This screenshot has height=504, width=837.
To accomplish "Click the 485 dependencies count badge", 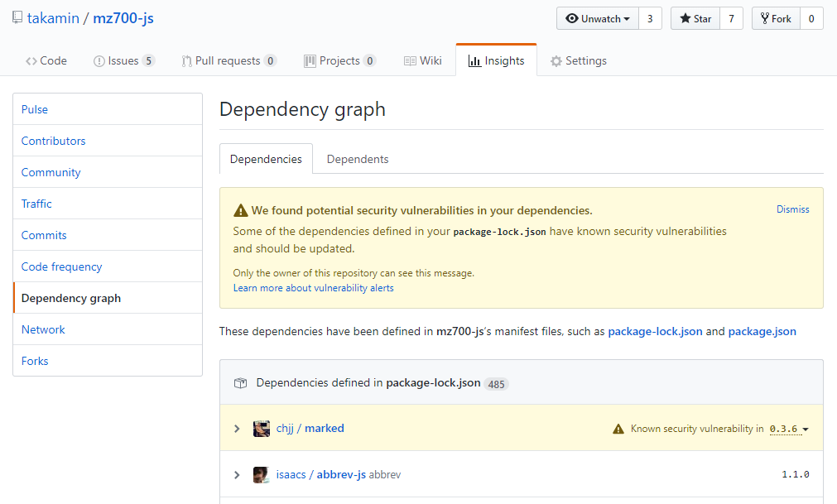I will [496, 384].
